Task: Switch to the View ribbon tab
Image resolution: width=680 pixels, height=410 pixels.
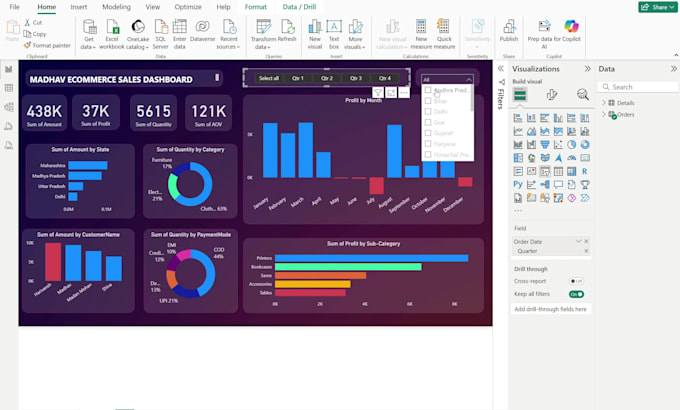Action: 153,7
